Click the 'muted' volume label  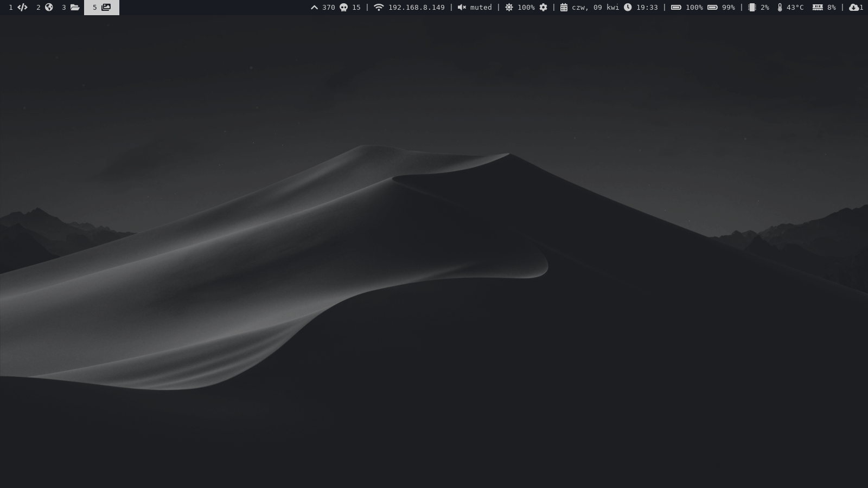(481, 8)
